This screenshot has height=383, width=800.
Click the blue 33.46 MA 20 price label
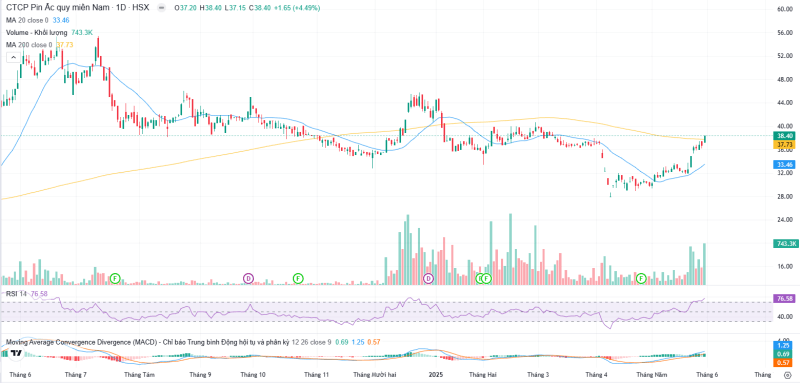point(784,165)
